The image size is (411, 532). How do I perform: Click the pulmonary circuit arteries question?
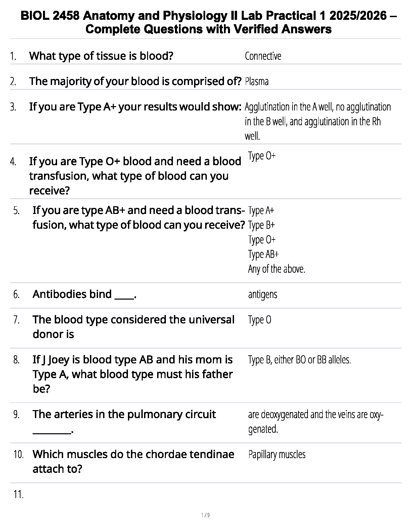coord(124,414)
